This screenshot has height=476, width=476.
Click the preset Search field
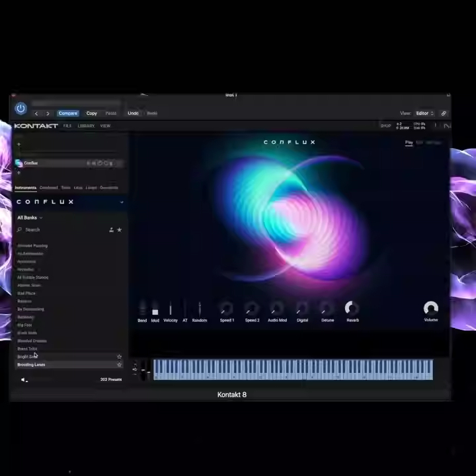click(61, 230)
